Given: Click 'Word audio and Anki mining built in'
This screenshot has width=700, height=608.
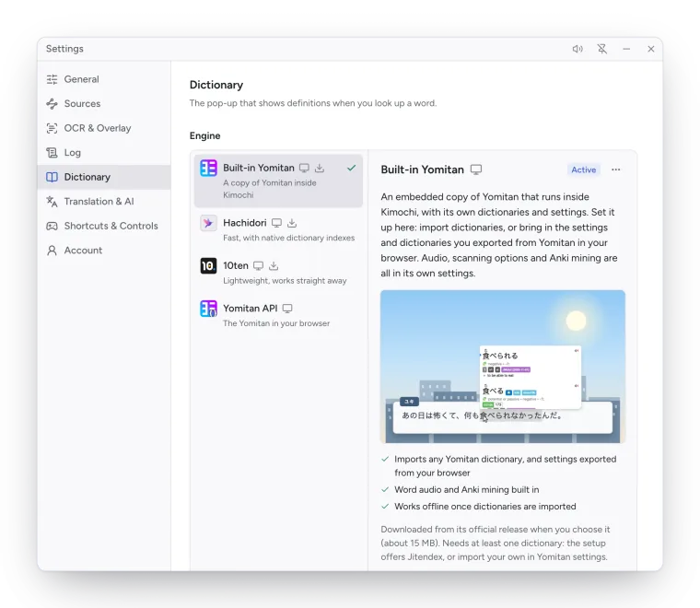Looking at the screenshot, I should coord(467,490).
